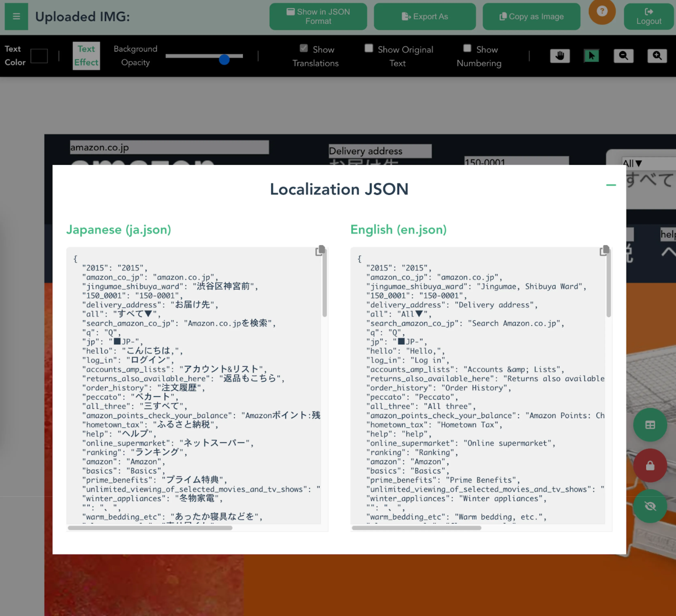The height and width of the screenshot is (616, 676).
Task: Click "basics" line in Japanese JSON
Action: (x=124, y=471)
